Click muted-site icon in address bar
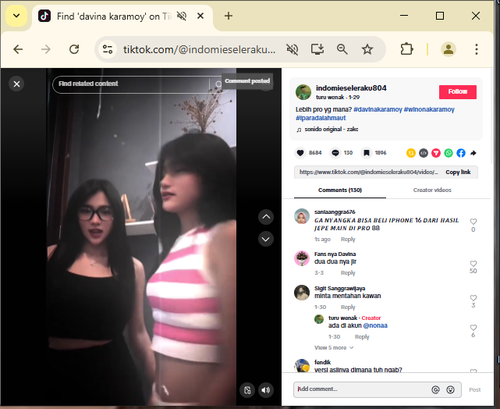The height and width of the screenshot is (409, 500). tap(292, 49)
